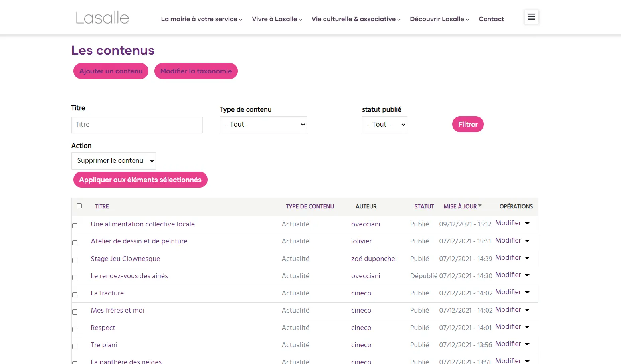
Task: Click the Dépublié status cell
Action: click(424, 276)
